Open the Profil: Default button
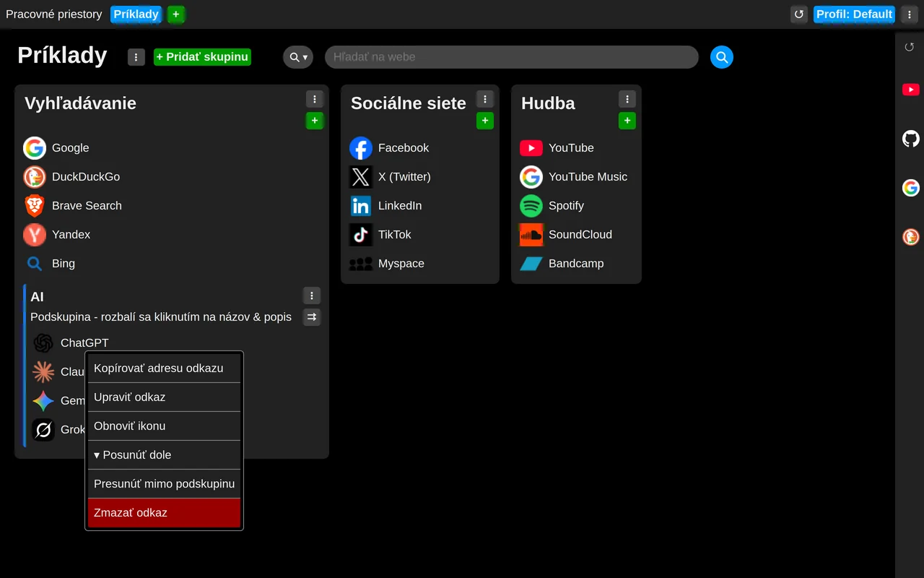The height and width of the screenshot is (578, 924). point(855,14)
